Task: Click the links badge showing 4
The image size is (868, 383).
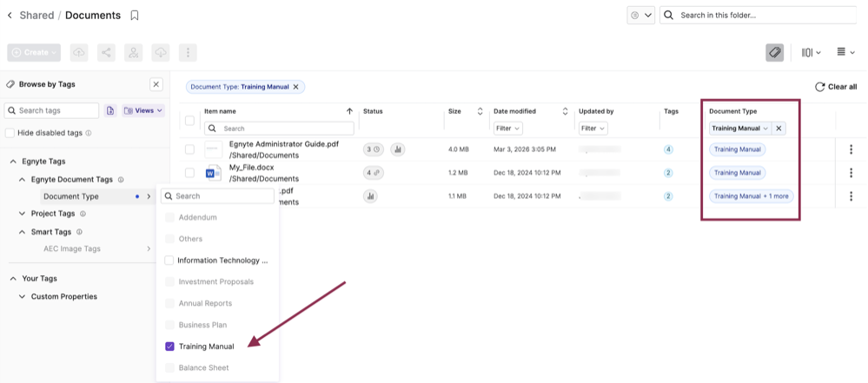Action: click(x=374, y=173)
